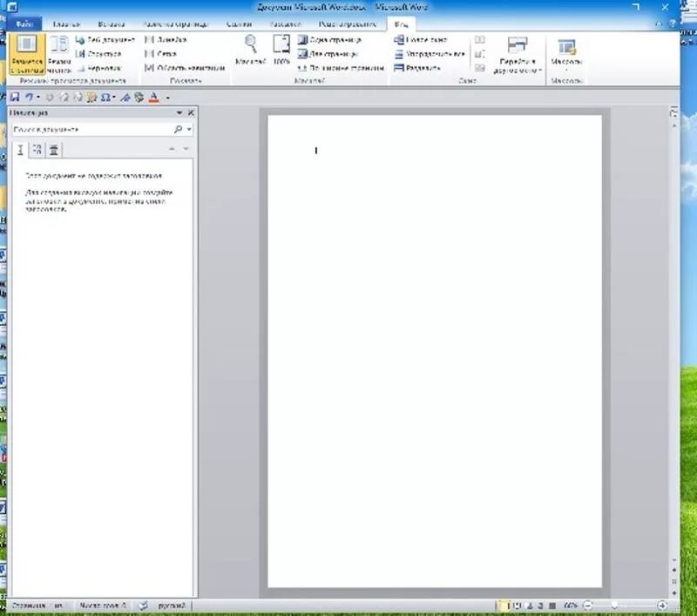Screen dimensions: 697x616
Task: Switch to the Review (Рецензирование) tab
Action: click(347, 24)
